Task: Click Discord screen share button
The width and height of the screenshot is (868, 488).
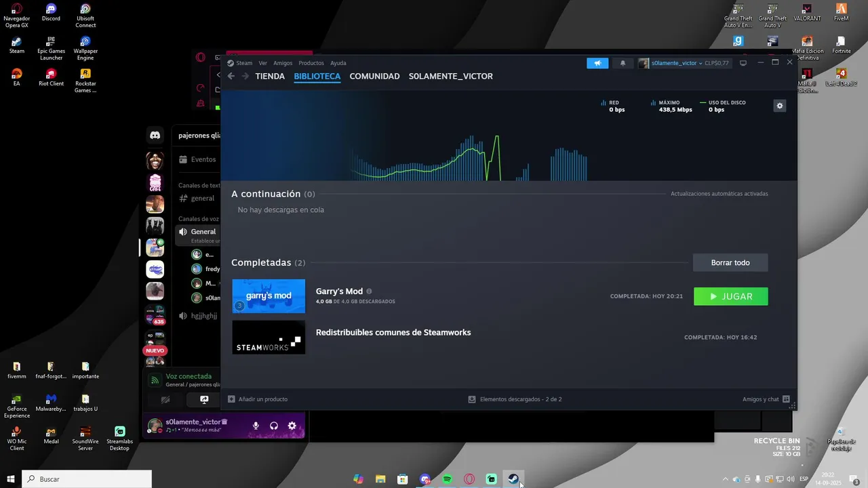Action: click(x=204, y=400)
